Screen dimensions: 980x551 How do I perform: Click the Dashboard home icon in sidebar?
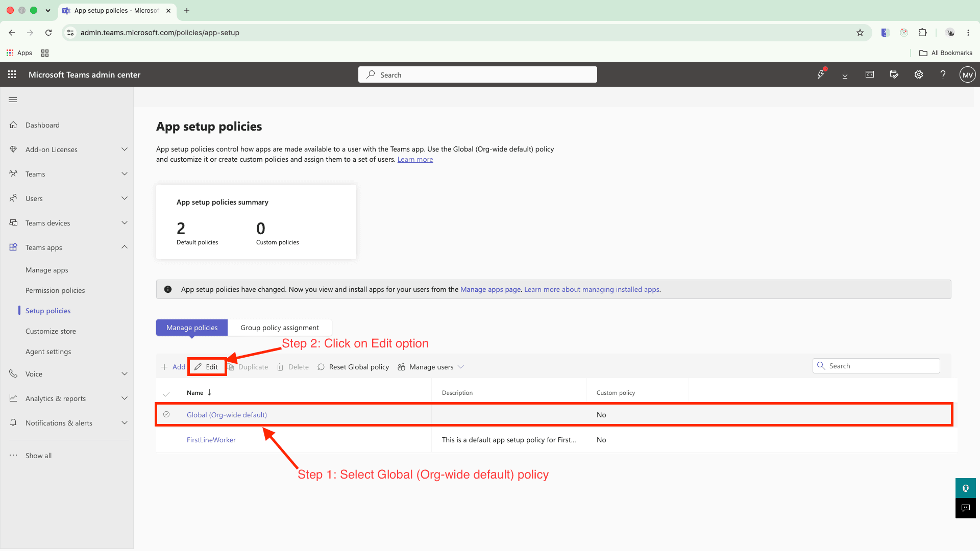click(13, 125)
